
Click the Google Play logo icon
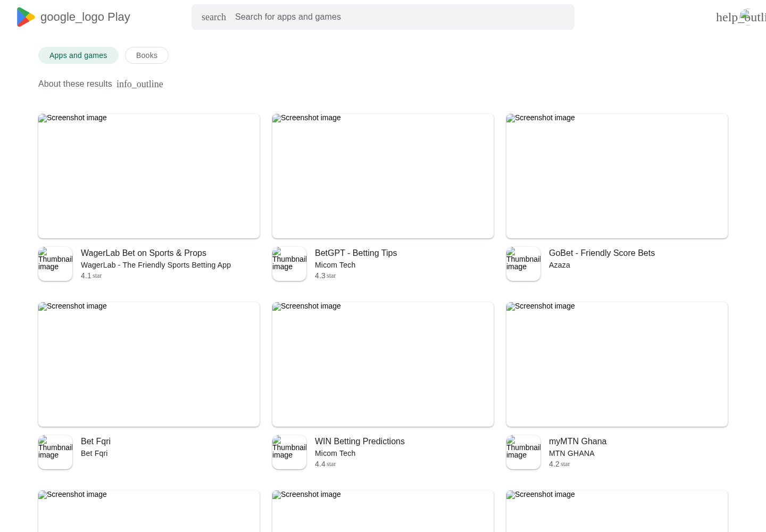pos(26,17)
